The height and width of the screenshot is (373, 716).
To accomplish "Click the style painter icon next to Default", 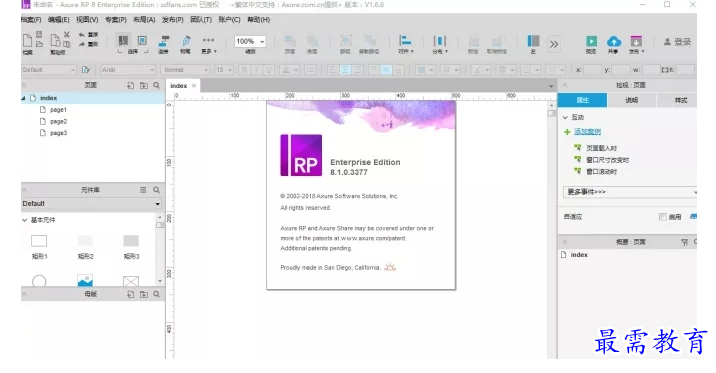I will pyautogui.click(x=85, y=70).
